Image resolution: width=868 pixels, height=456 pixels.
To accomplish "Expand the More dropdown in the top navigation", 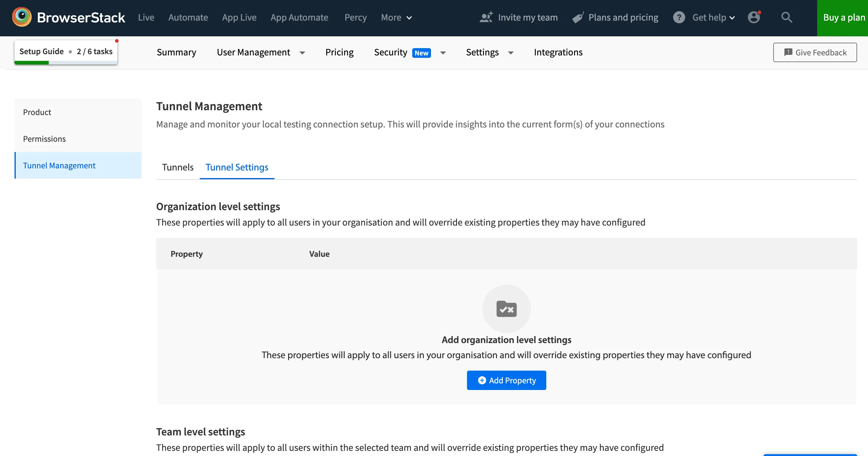I will pyautogui.click(x=396, y=18).
